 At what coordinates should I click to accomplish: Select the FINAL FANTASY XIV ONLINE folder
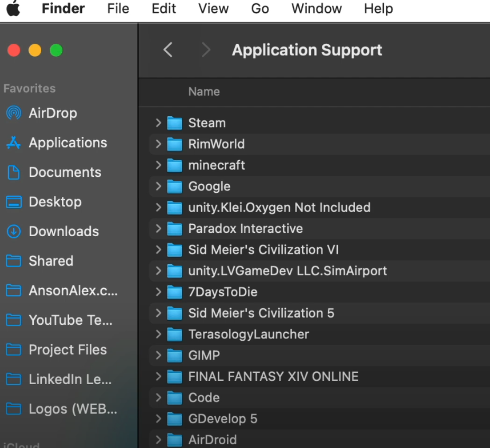click(273, 377)
